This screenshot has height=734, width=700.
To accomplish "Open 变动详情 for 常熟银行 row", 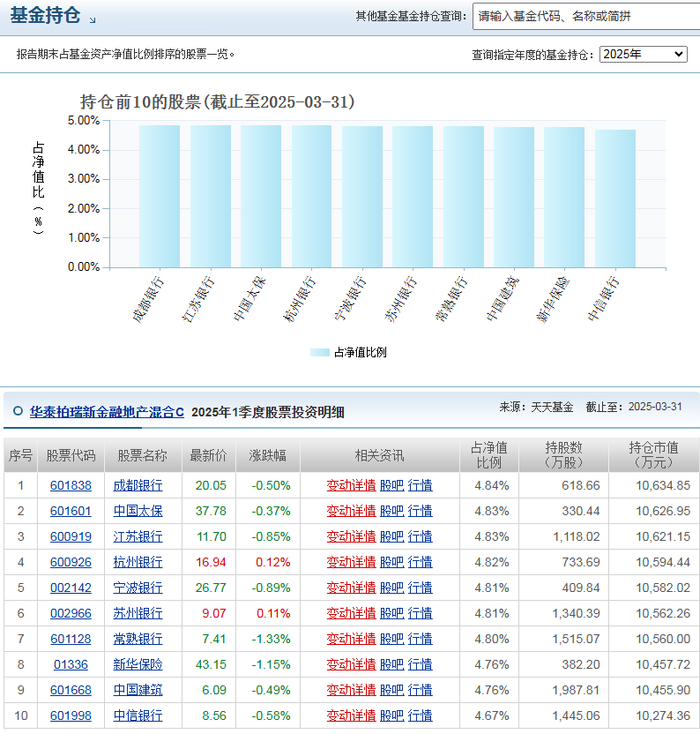I will point(351,639).
